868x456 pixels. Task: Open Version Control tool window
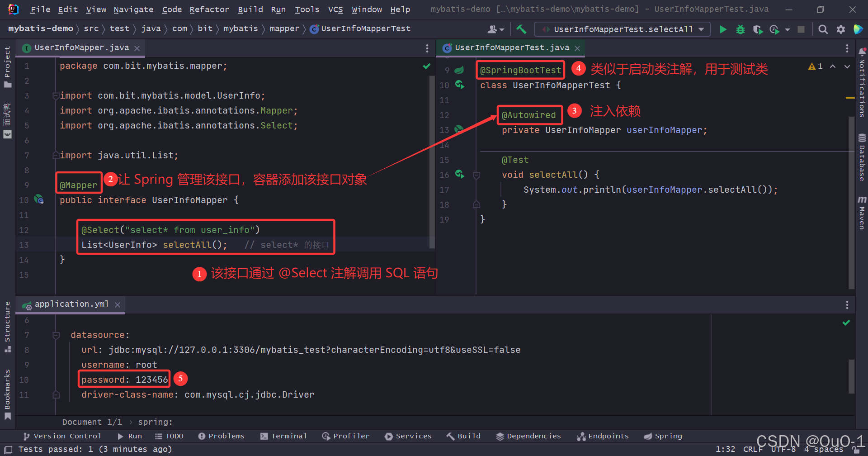(62, 436)
